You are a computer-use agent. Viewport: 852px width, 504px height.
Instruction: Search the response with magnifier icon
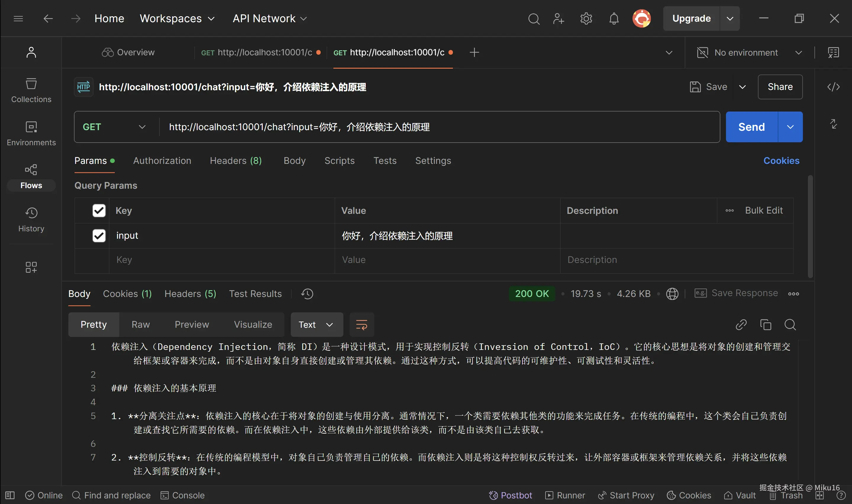[790, 325]
